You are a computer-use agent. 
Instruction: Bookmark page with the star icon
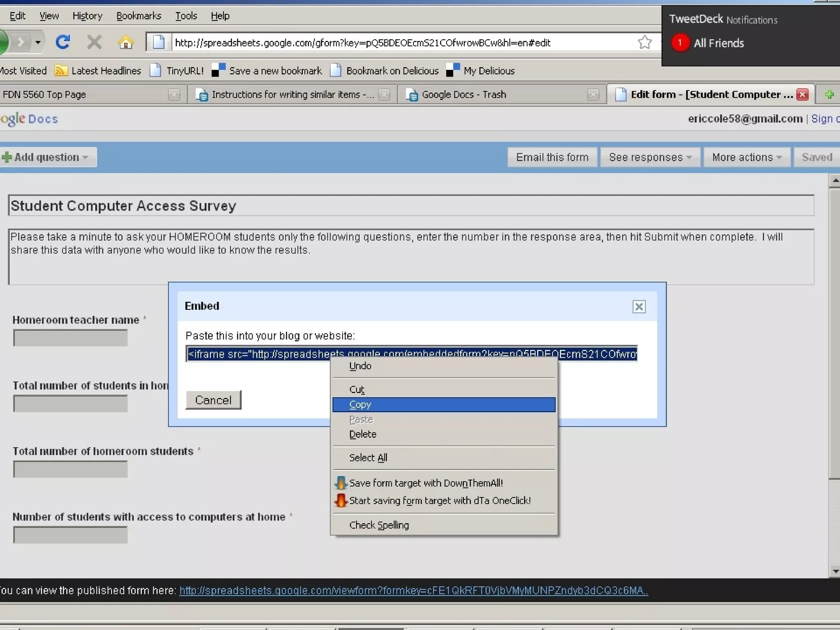(644, 42)
